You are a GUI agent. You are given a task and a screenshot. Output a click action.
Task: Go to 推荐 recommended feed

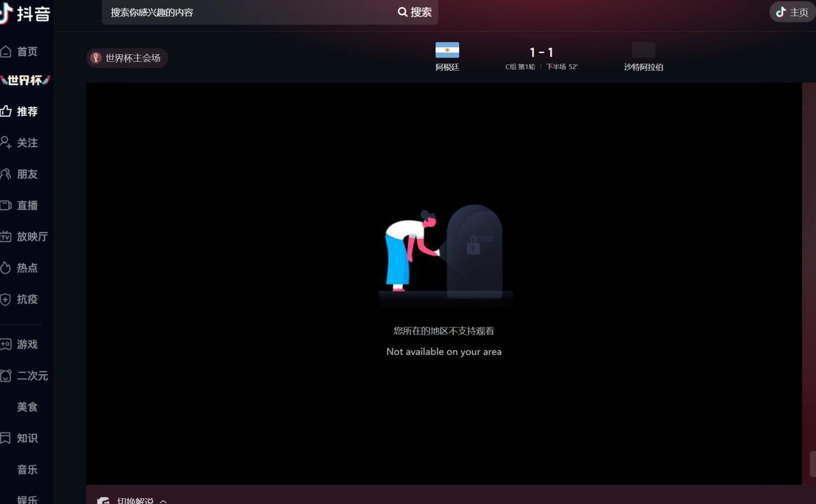(x=20, y=112)
